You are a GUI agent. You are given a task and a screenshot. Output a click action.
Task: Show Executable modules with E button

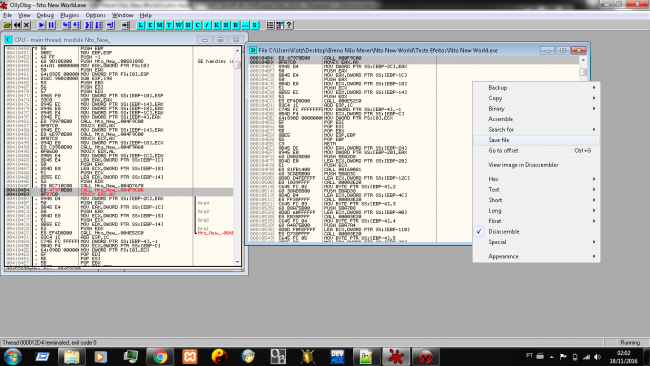[x=150, y=25]
